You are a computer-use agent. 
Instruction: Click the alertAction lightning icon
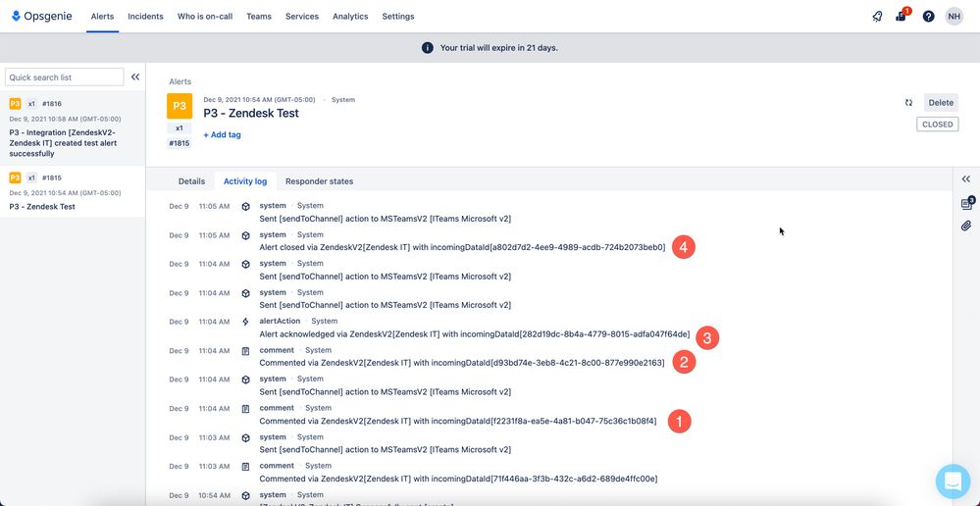pos(245,322)
